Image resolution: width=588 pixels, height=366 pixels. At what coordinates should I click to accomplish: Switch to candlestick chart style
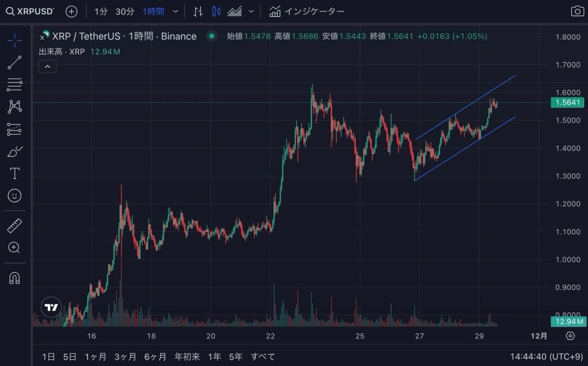tap(217, 11)
